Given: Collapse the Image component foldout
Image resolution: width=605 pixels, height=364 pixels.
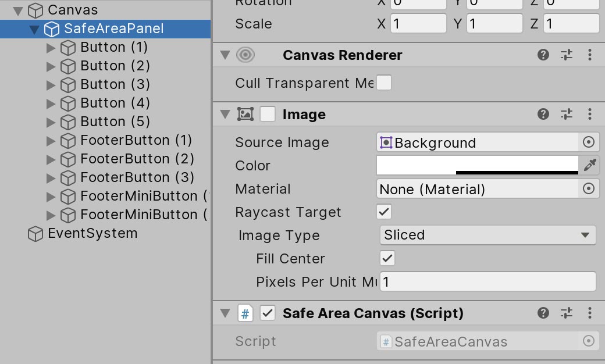Looking at the screenshot, I should (x=225, y=115).
